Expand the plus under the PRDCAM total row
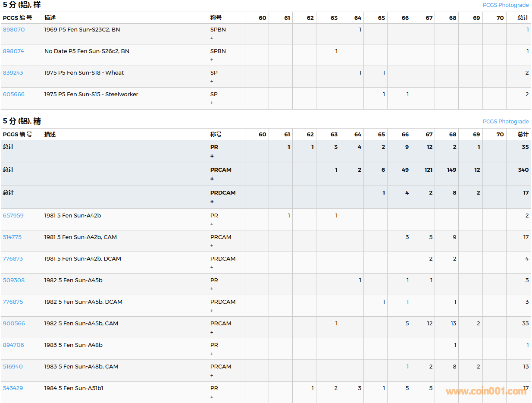 pos(212,202)
